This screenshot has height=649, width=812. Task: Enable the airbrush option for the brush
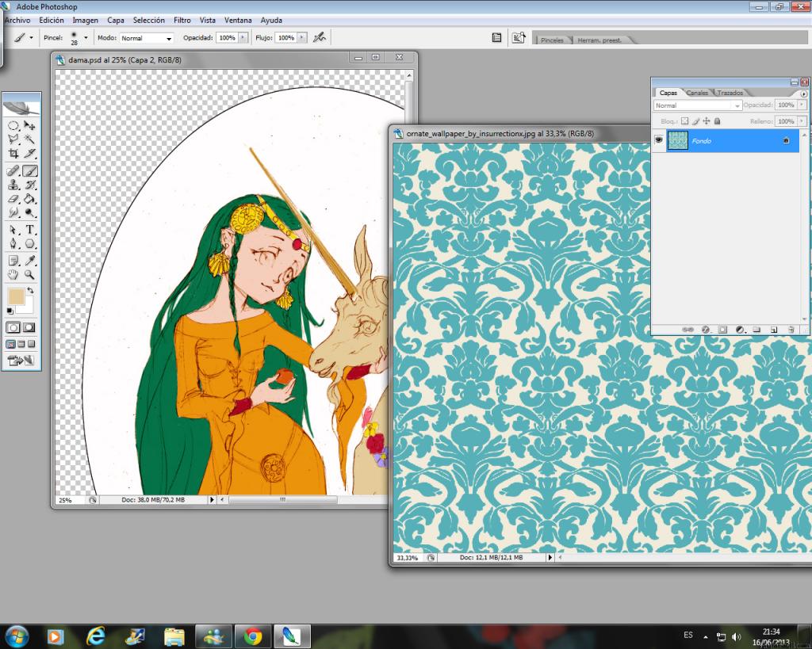pos(320,37)
